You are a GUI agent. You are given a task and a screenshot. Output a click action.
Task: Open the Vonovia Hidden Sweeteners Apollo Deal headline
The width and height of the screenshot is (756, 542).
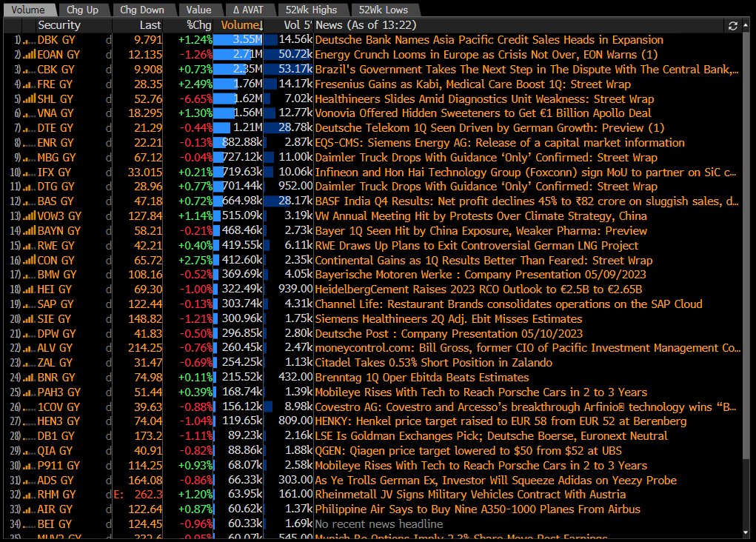click(483, 113)
